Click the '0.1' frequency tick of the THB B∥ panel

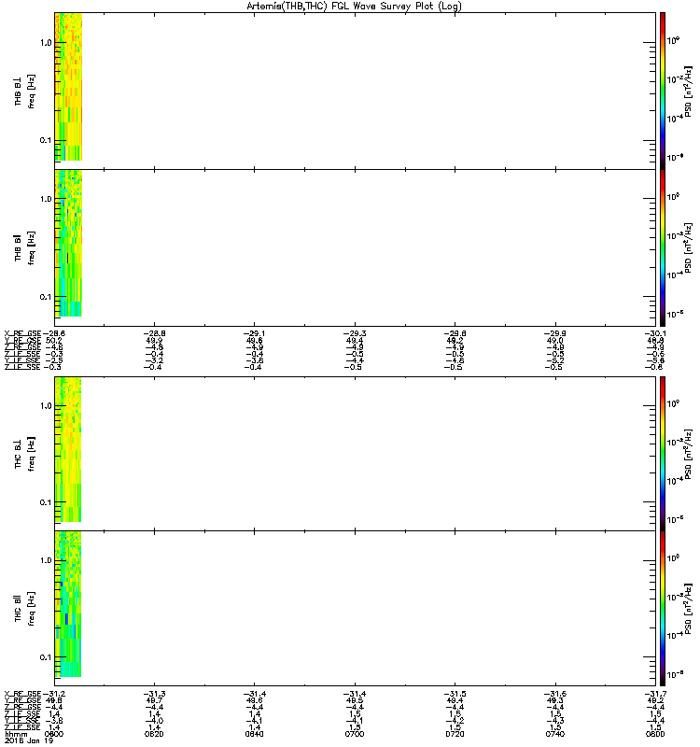[46, 297]
